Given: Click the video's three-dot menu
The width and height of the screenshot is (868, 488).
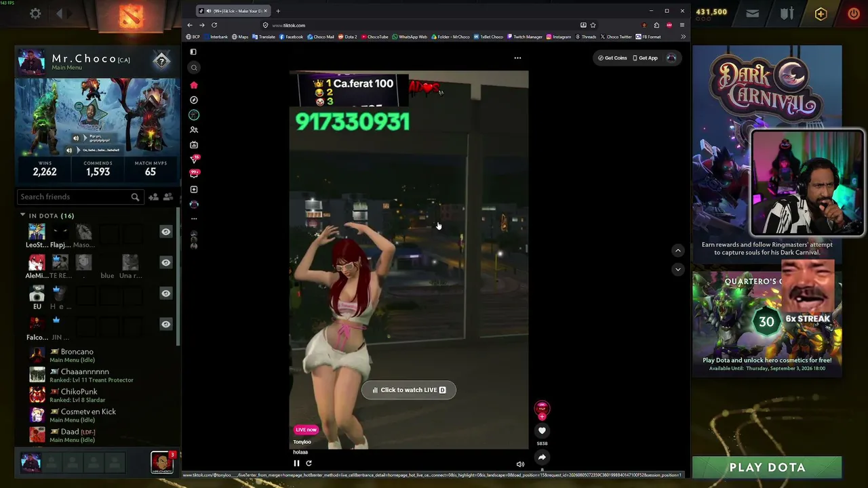Looking at the screenshot, I should tap(517, 58).
